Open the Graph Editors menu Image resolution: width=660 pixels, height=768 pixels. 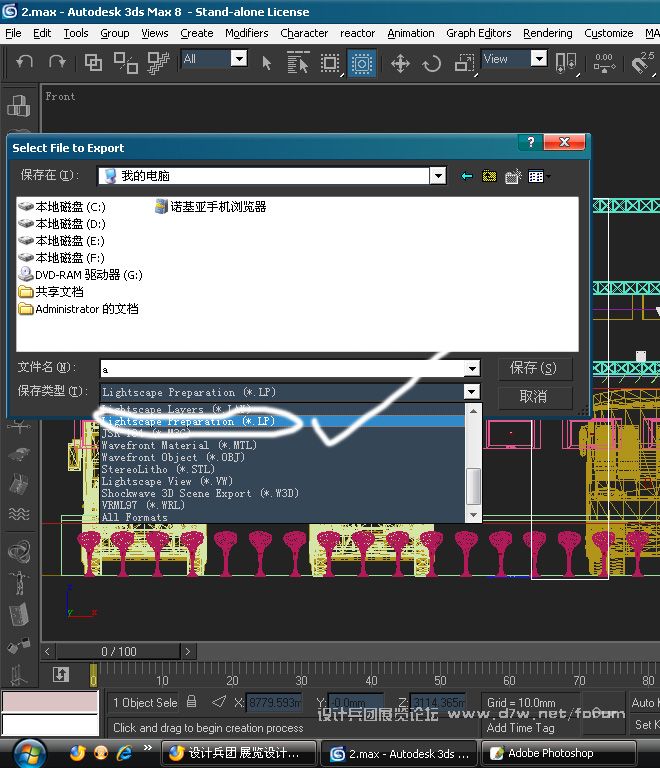pos(478,33)
